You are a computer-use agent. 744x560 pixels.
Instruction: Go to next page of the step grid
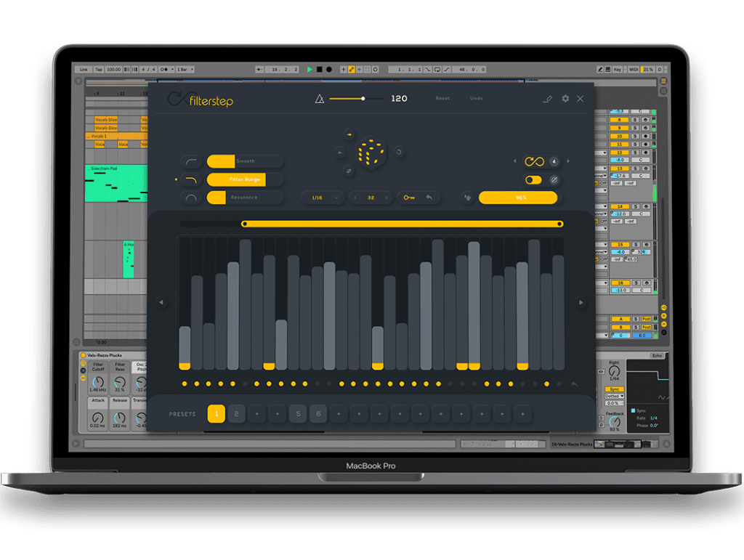tap(581, 302)
